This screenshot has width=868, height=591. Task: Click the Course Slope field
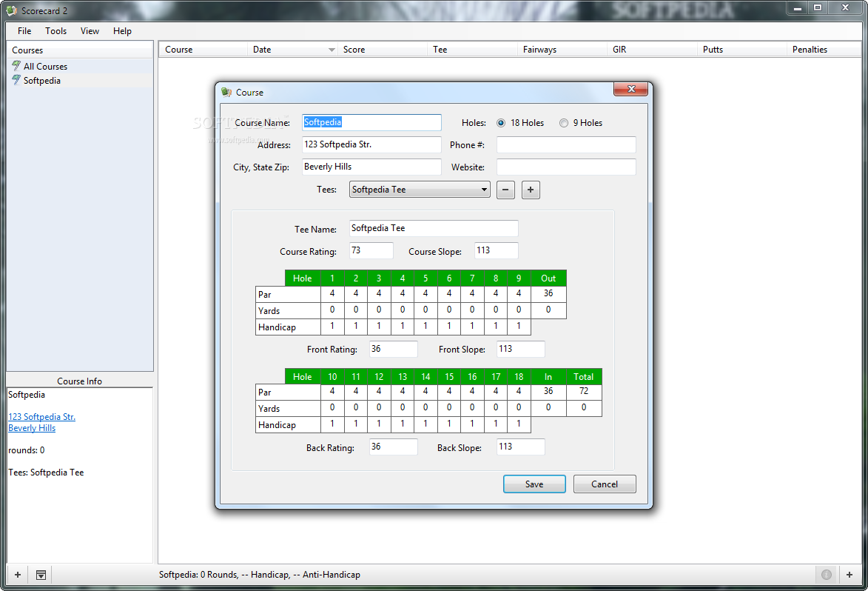[x=496, y=250]
